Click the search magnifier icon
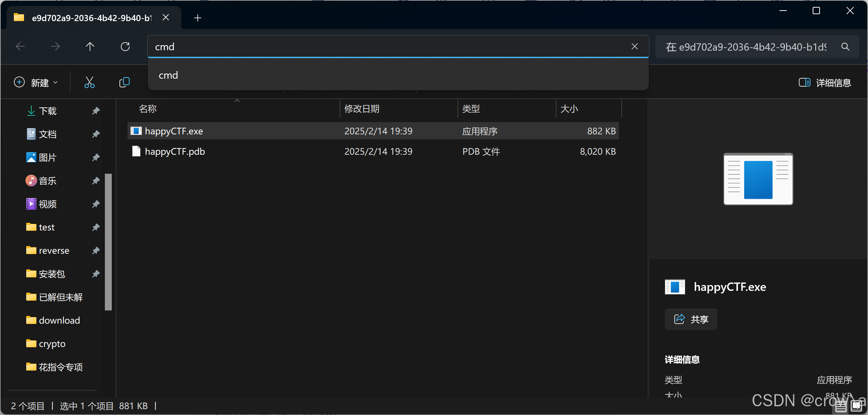The image size is (868, 415). 845,47
